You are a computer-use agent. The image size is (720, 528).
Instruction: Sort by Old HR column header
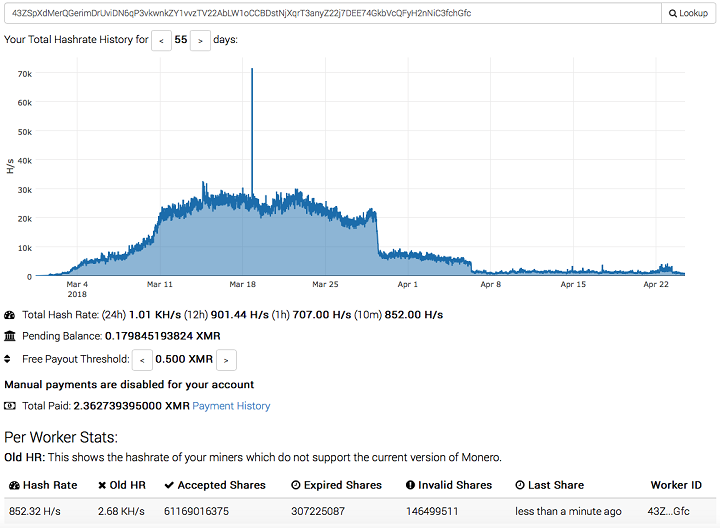[122, 485]
